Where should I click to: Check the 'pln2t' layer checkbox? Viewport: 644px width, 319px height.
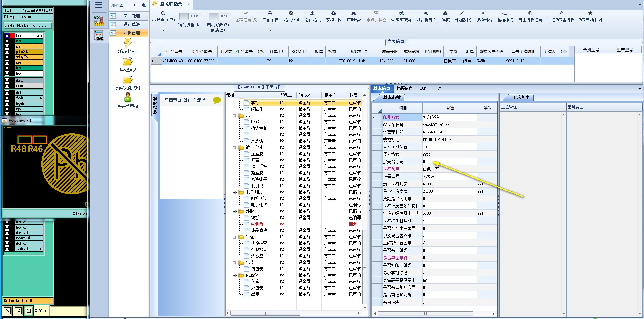point(7,52)
